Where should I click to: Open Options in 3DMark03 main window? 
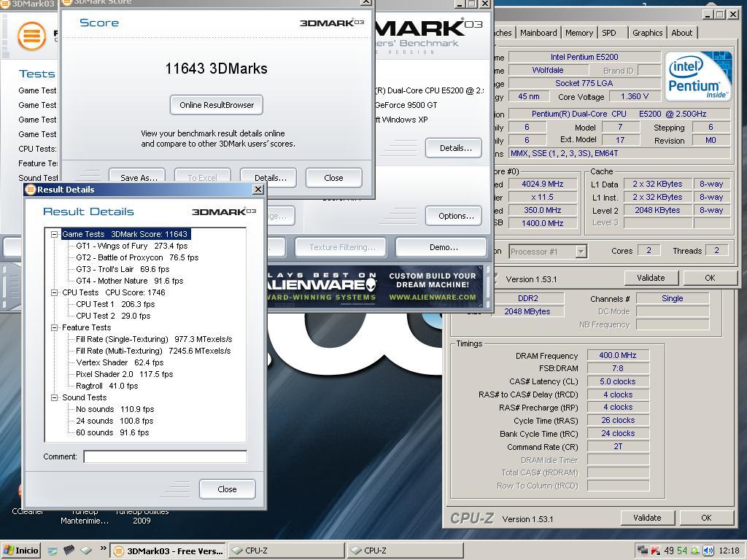[x=454, y=216]
